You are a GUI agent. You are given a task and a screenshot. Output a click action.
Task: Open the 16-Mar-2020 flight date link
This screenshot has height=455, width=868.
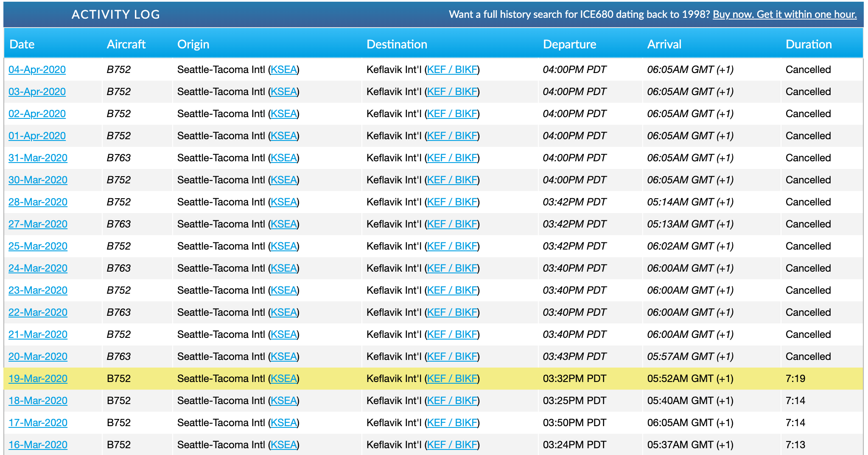38,445
